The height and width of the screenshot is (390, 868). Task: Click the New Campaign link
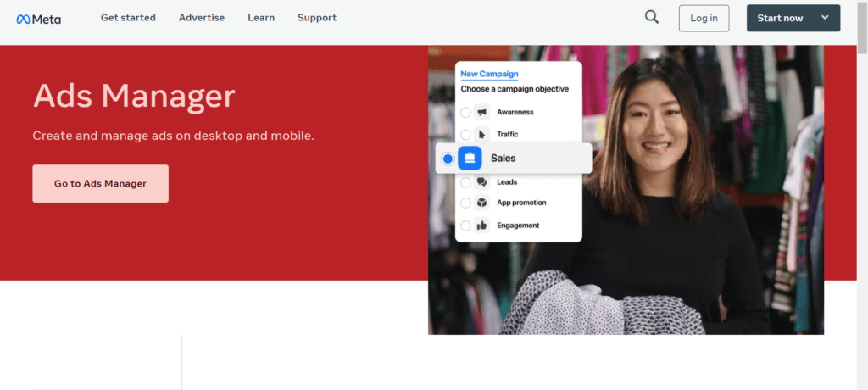(x=489, y=75)
